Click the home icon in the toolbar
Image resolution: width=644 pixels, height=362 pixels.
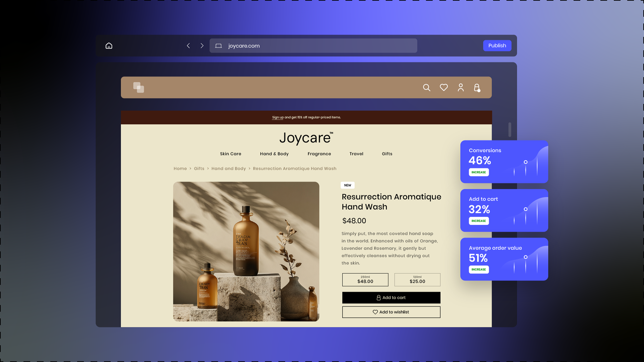(109, 46)
